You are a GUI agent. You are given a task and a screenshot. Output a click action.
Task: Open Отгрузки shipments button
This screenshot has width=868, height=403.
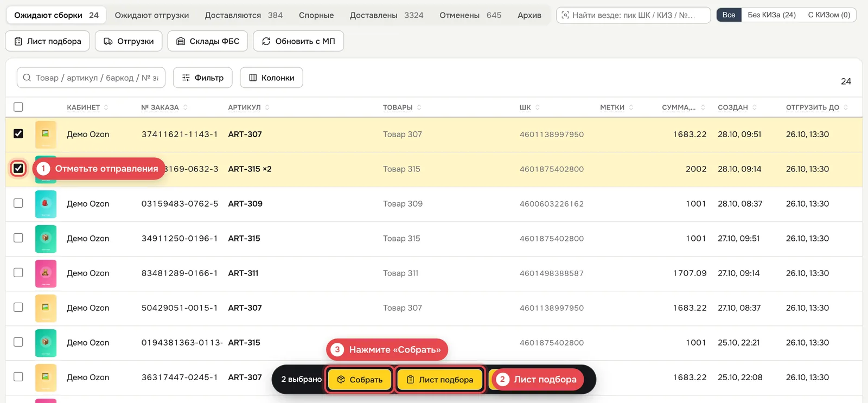pos(129,41)
